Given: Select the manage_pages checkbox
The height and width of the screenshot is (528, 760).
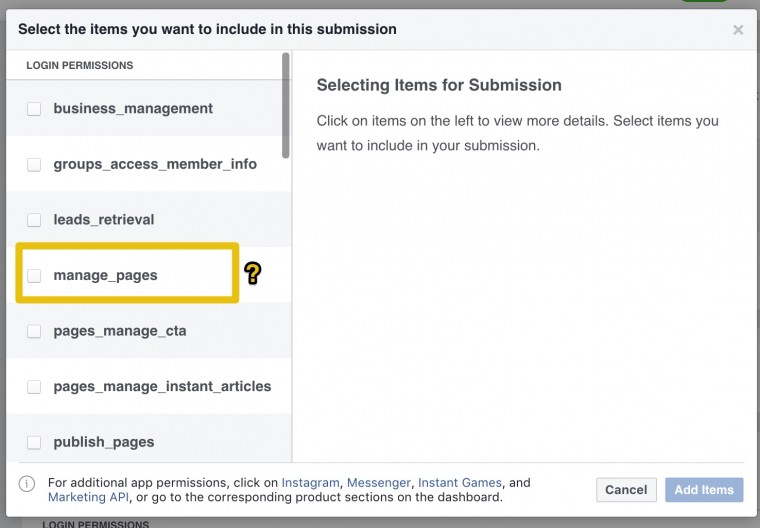Looking at the screenshot, I should pyautogui.click(x=34, y=275).
